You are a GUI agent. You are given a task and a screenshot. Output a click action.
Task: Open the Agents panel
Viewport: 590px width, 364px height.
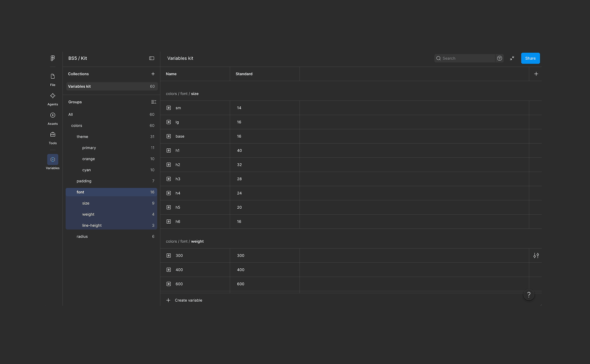pos(53,99)
